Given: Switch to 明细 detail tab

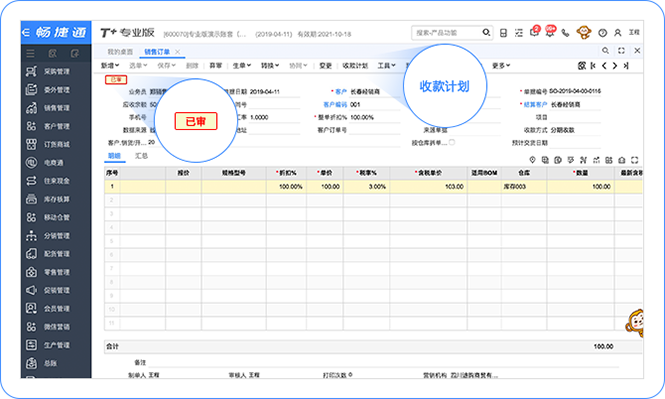Looking at the screenshot, I should click(114, 156).
